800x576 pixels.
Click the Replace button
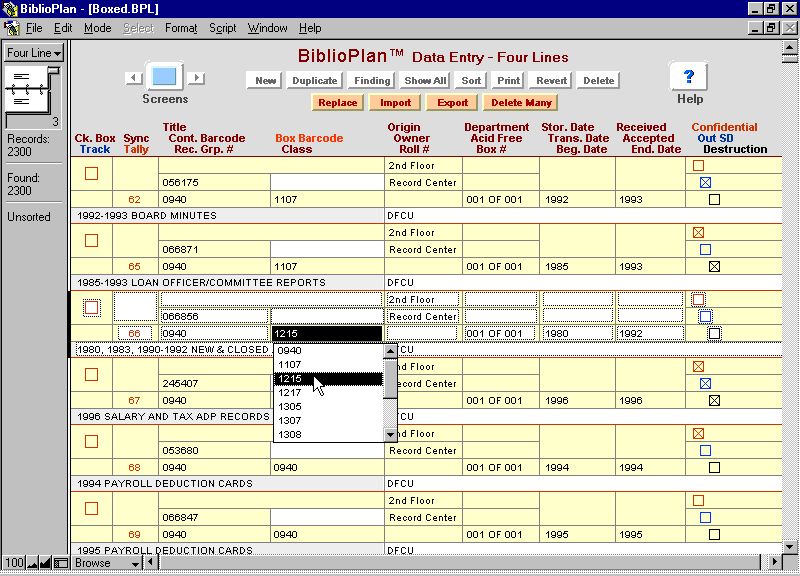[x=337, y=103]
